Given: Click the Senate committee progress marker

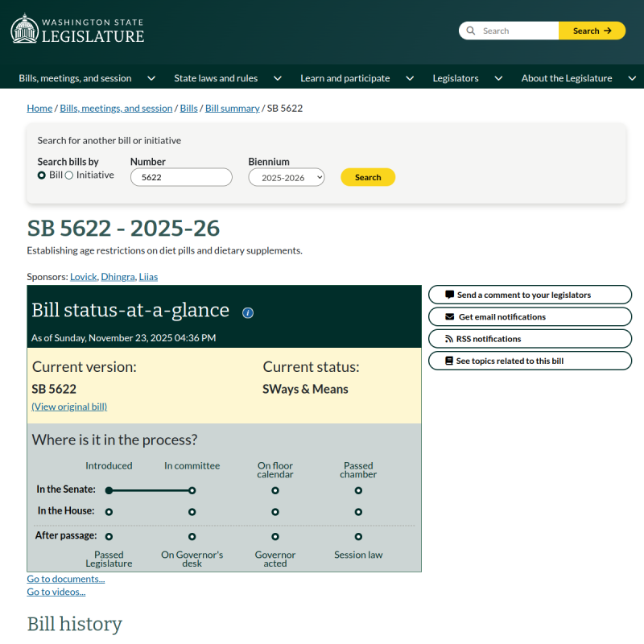Looking at the screenshot, I should pyautogui.click(x=192, y=489).
